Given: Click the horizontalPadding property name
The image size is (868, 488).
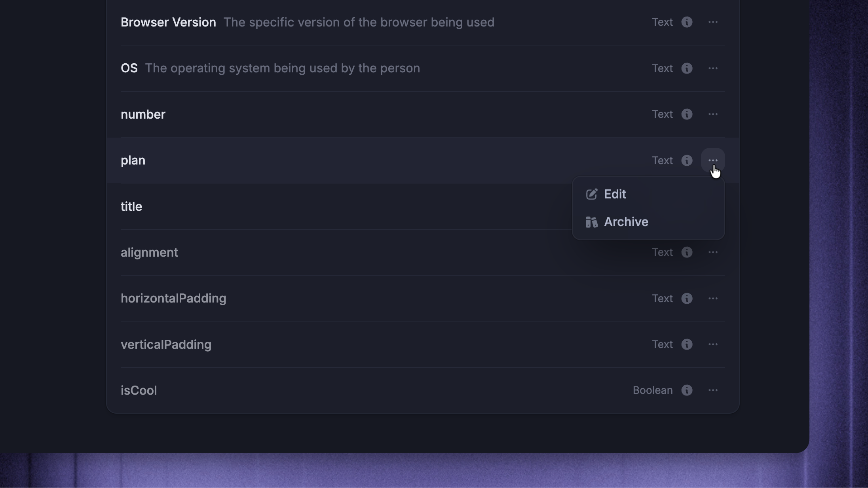Looking at the screenshot, I should [x=173, y=299].
